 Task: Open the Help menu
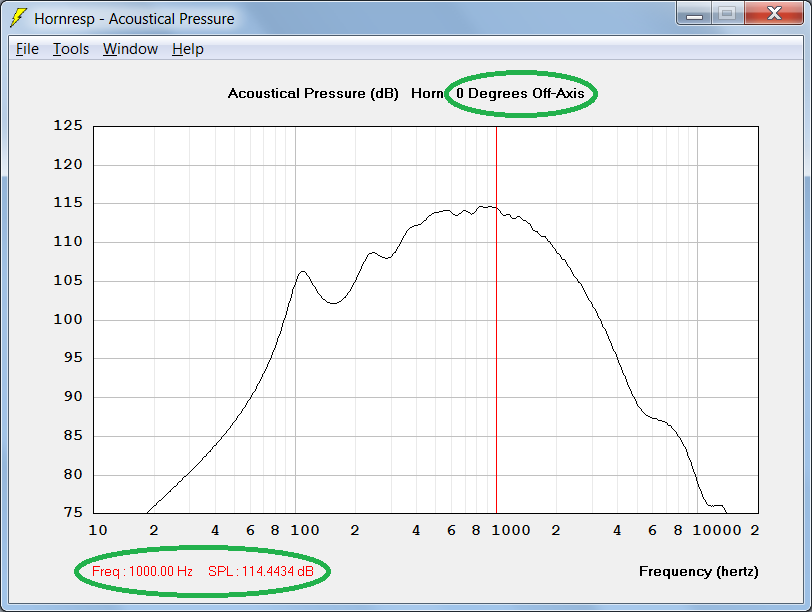tap(187, 49)
